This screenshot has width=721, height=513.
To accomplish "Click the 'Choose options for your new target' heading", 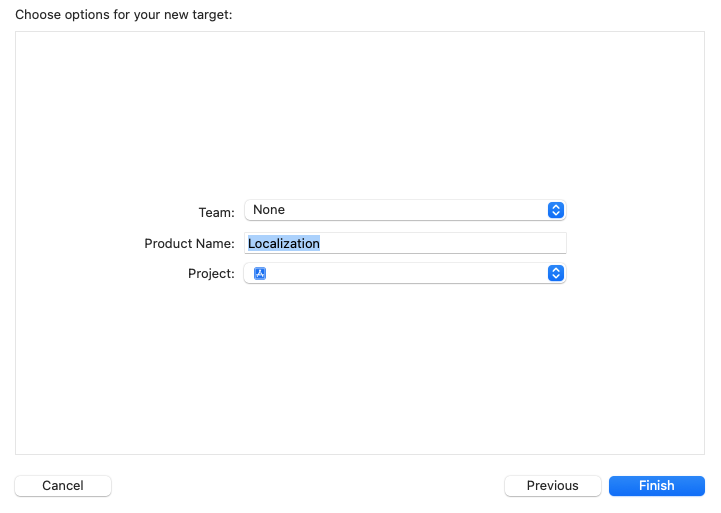I will [123, 15].
